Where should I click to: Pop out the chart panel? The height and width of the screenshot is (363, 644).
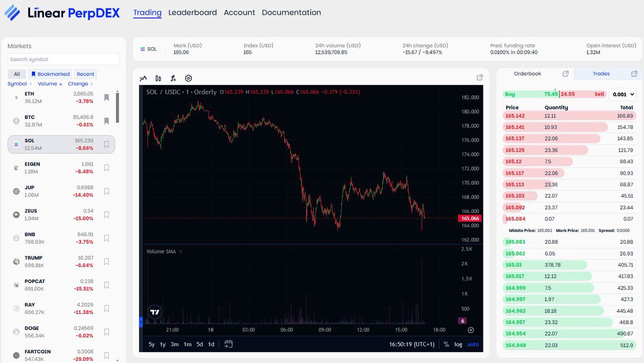[x=480, y=77]
